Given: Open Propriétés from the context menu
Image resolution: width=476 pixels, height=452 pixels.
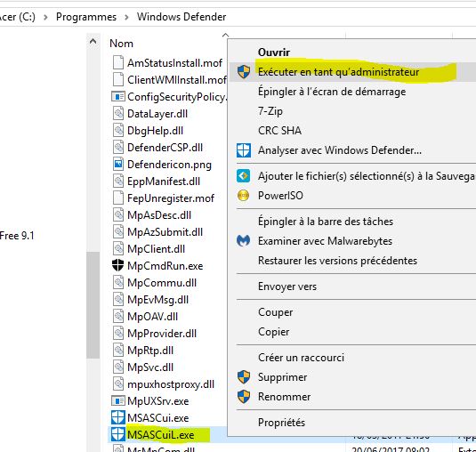Looking at the screenshot, I should pos(281,423).
